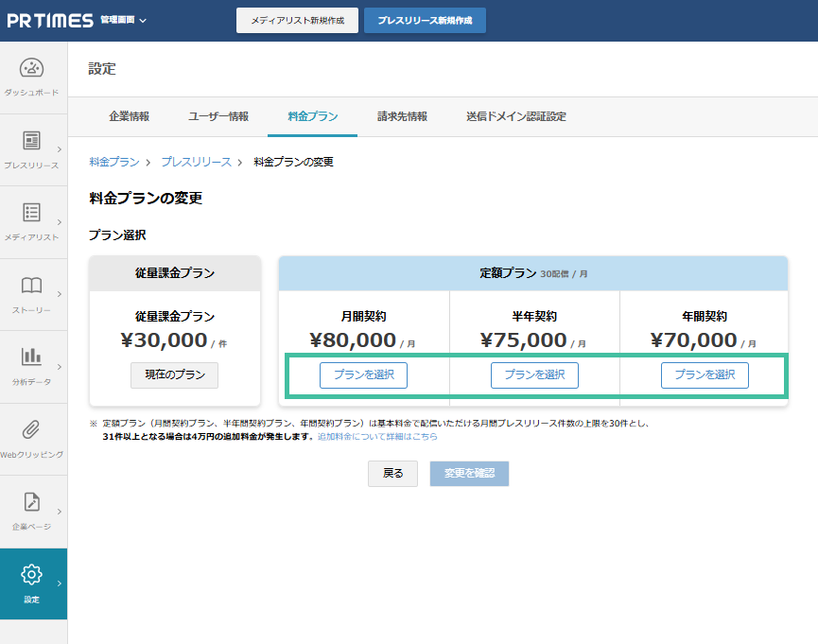
Task: Choose plan for 月間契約 at ¥80,000
Action: tap(363, 374)
